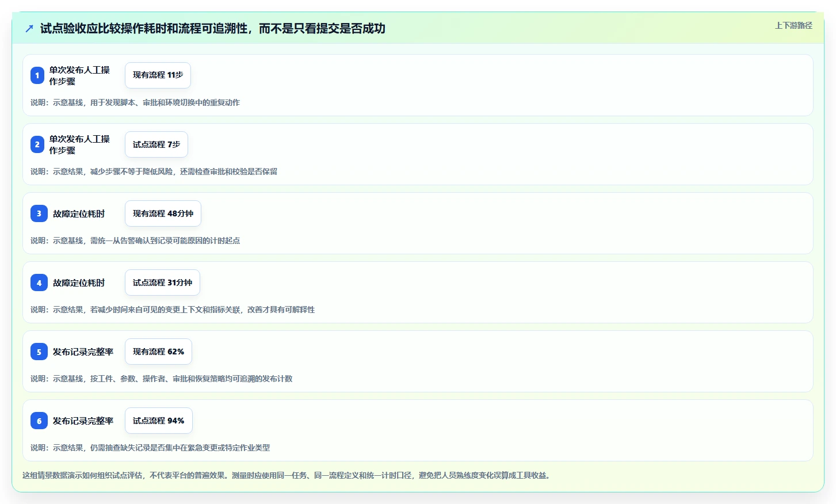Click the footer disclaimer 这组情景数据演示如何组织试点评估
The width and height of the screenshot is (836, 504).
click(286, 475)
